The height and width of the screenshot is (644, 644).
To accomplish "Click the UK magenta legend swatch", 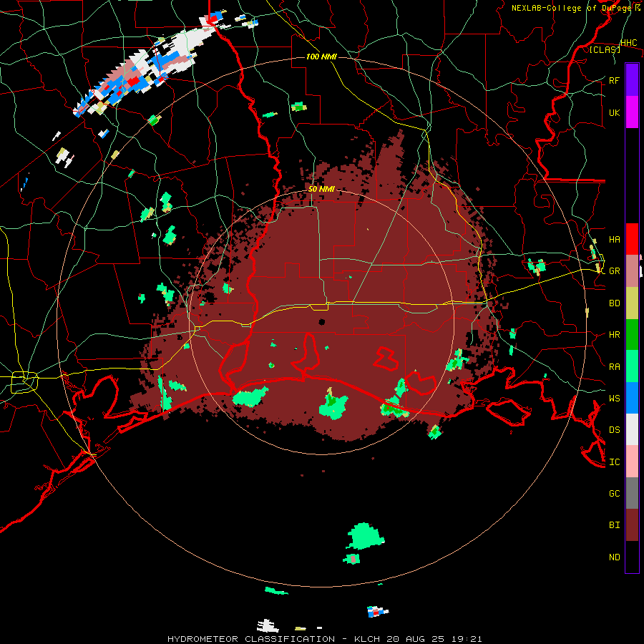I will pyautogui.click(x=632, y=112).
